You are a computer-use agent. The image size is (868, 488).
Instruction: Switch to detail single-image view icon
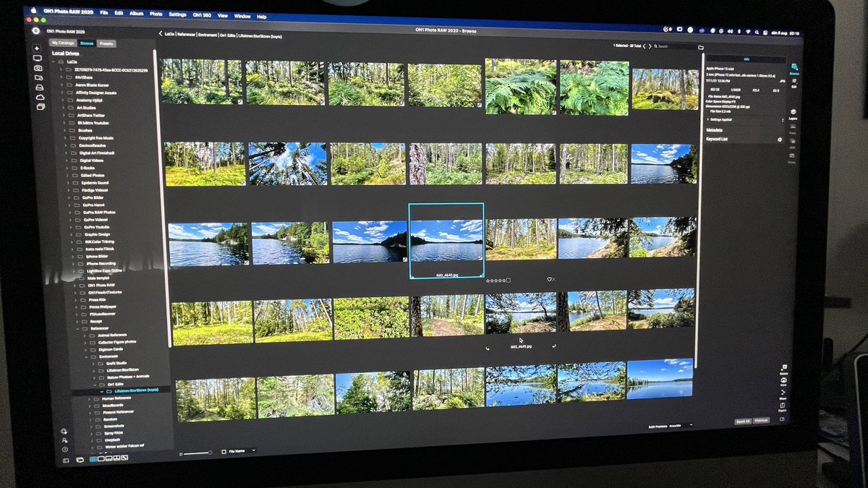[101, 458]
